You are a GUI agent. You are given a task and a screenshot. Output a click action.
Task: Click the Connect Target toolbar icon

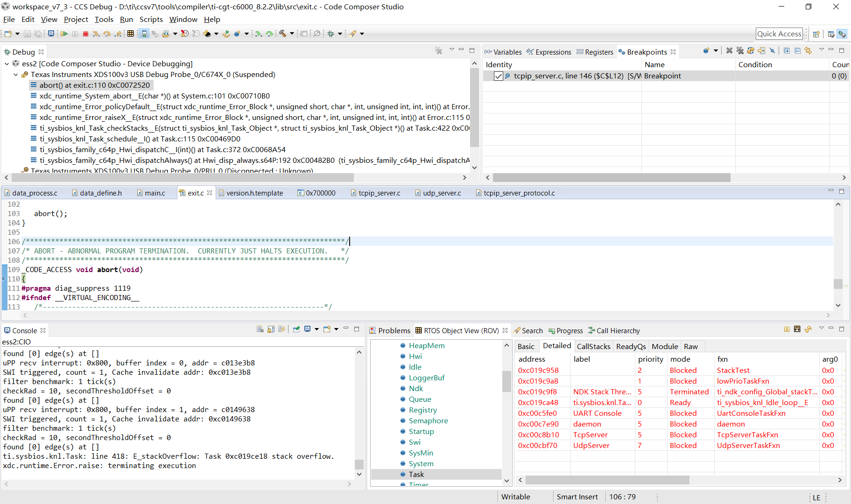[x=144, y=34]
